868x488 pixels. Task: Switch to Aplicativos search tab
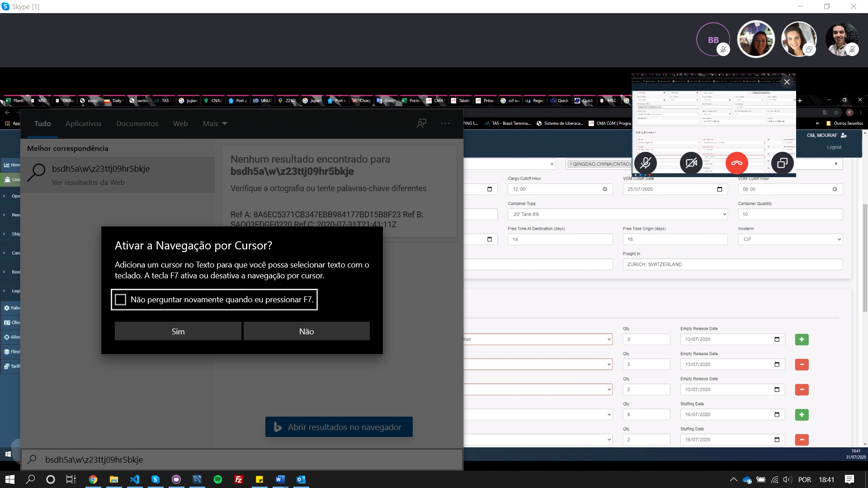point(83,123)
